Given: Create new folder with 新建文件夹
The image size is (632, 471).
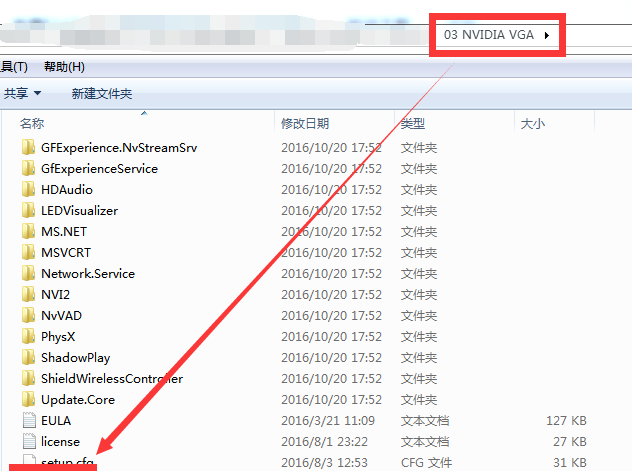Looking at the screenshot, I should [102, 94].
